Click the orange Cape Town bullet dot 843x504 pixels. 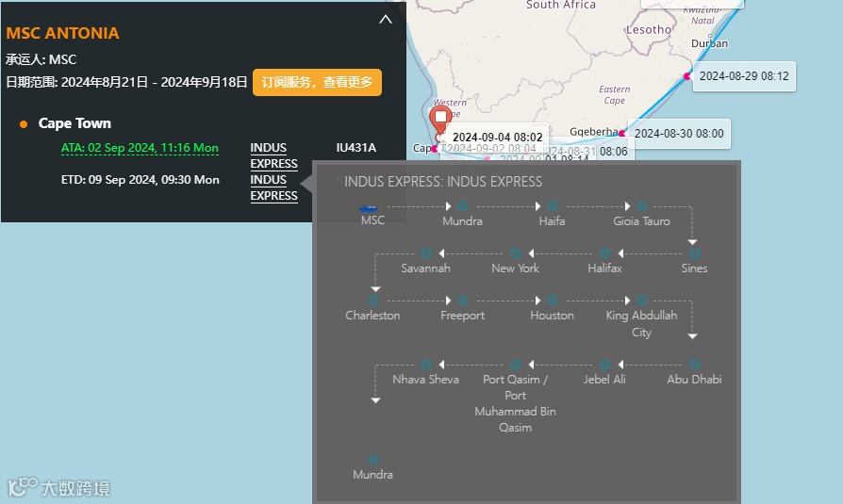tap(24, 124)
